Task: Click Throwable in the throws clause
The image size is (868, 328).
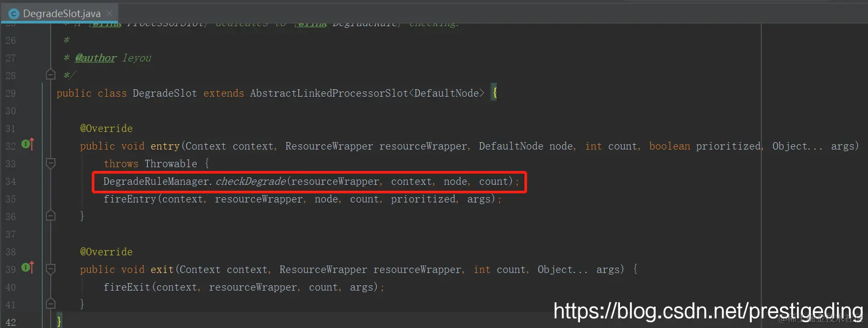Action: [171, 163]
